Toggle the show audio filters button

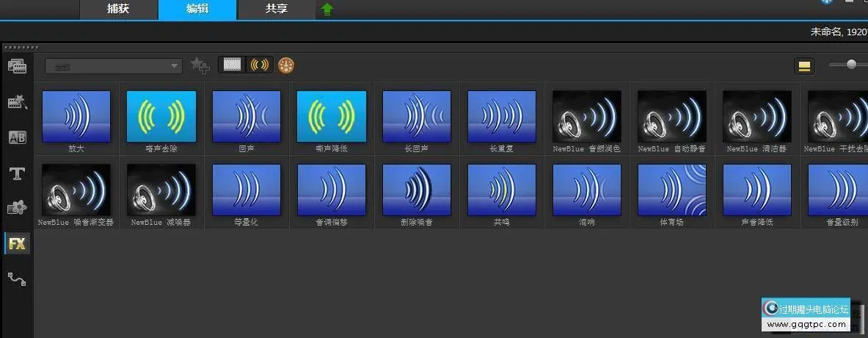(260, 65)
